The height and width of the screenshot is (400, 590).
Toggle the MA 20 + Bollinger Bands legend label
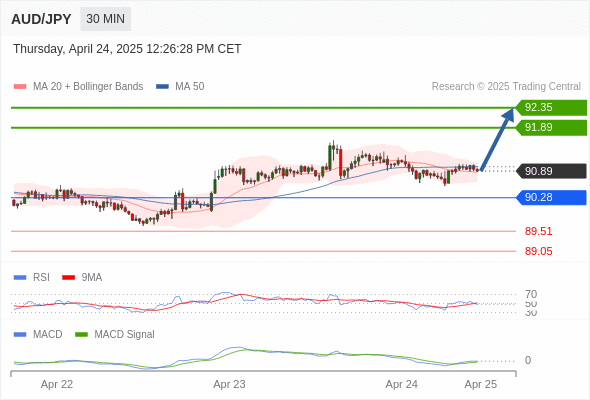coord(88,87)
